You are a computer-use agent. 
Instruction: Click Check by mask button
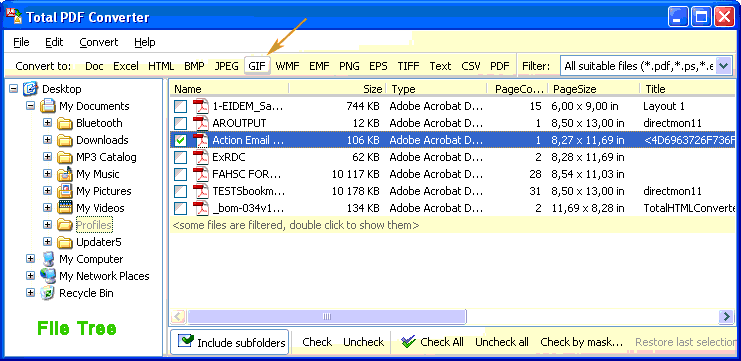[x=582, y=342]
